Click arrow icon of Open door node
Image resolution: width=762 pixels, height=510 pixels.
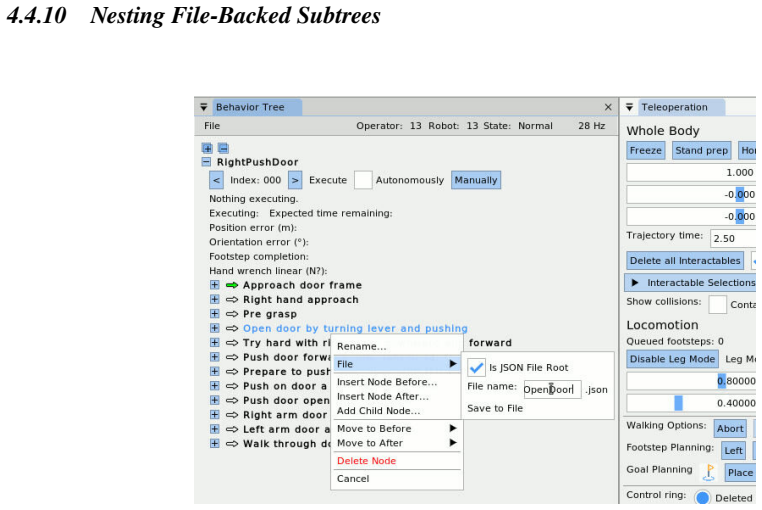pos(232,328)
